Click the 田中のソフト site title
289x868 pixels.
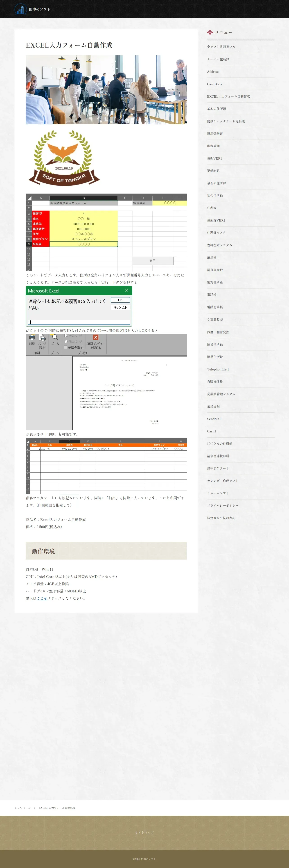(39, 9)
